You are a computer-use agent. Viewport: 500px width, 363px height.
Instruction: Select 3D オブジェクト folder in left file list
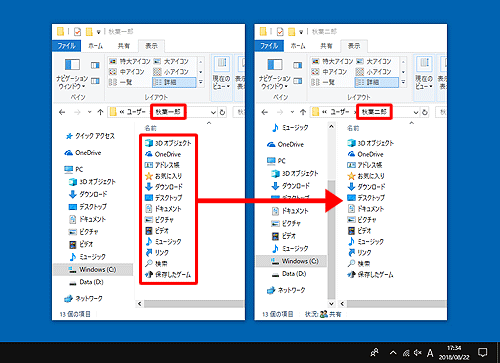pos(168,143)
